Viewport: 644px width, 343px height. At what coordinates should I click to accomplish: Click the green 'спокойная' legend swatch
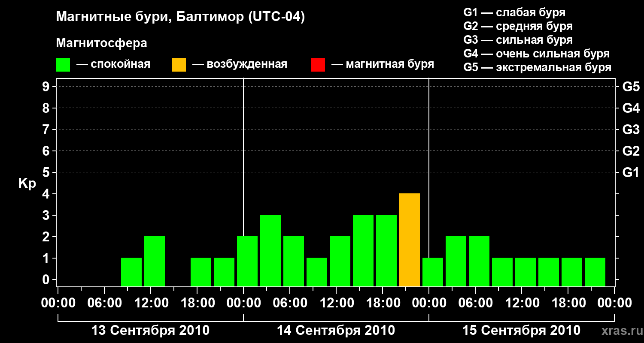point(63,65)
